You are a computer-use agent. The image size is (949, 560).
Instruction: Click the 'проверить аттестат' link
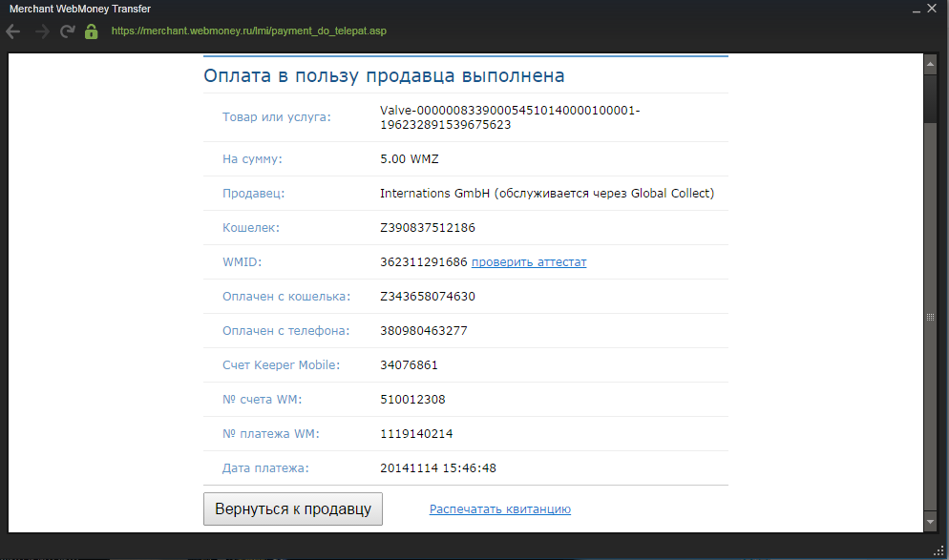(529, 261)
